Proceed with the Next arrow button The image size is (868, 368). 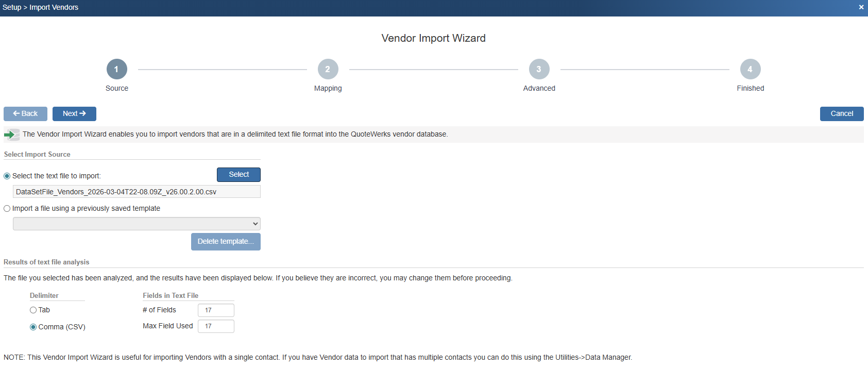point(74,114)
